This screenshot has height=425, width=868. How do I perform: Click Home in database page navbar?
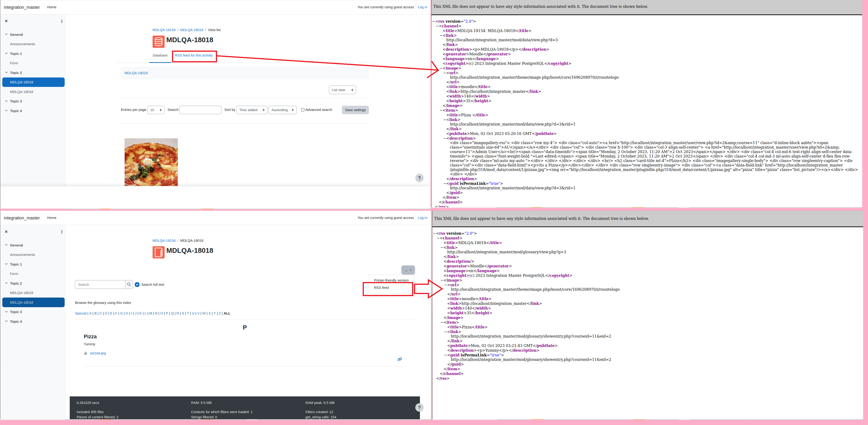point(51,7)
